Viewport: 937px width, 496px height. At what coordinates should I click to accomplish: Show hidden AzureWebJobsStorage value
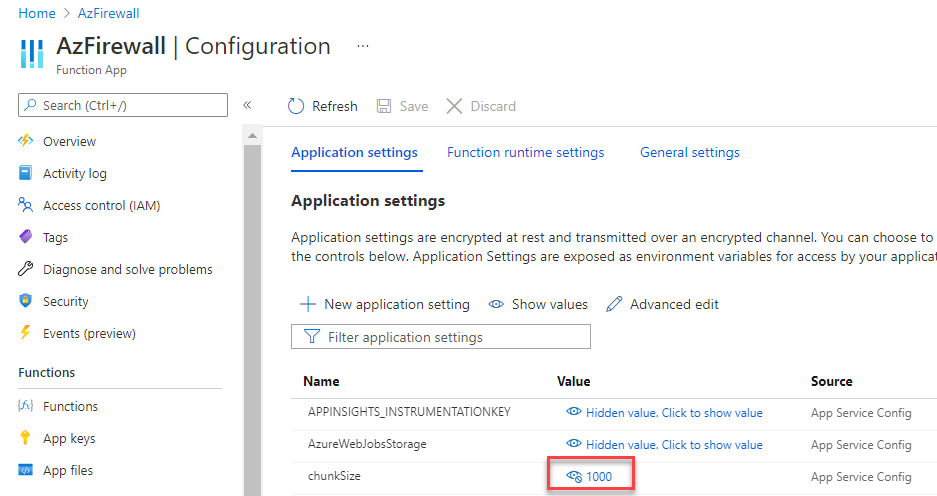(664, 444)
